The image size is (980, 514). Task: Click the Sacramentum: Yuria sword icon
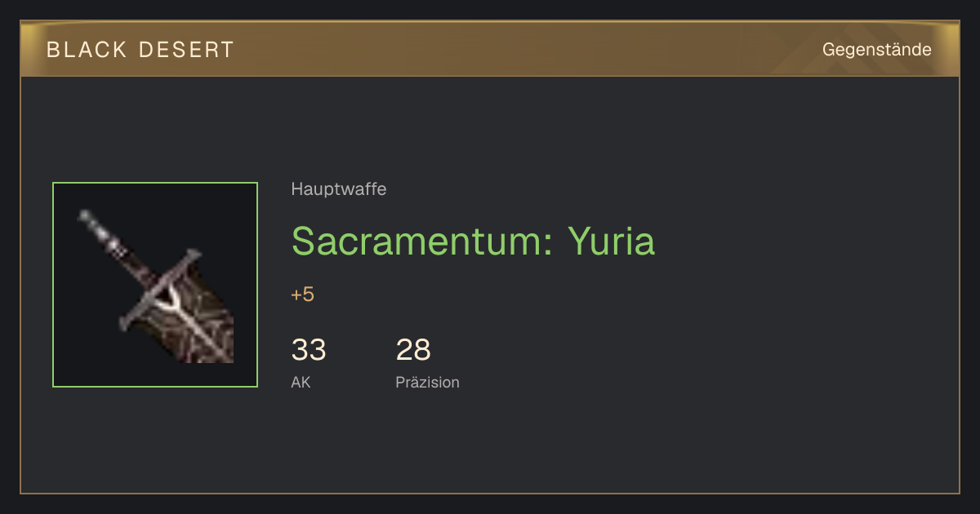[x=155, y=285]
